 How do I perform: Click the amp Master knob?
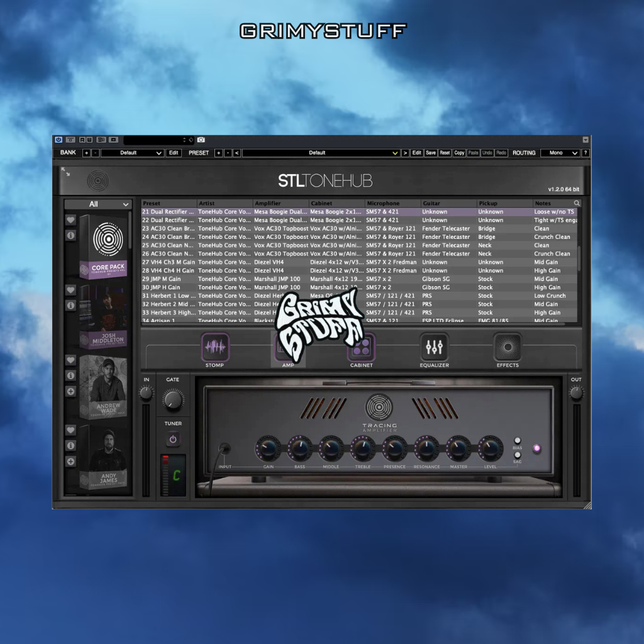pyautogui.click(x=458, y=448)
